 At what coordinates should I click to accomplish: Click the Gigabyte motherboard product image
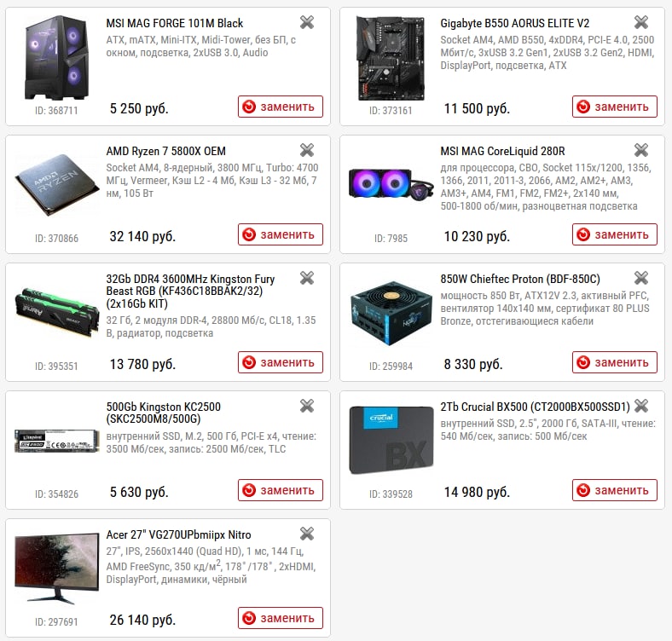click(391, 58)
